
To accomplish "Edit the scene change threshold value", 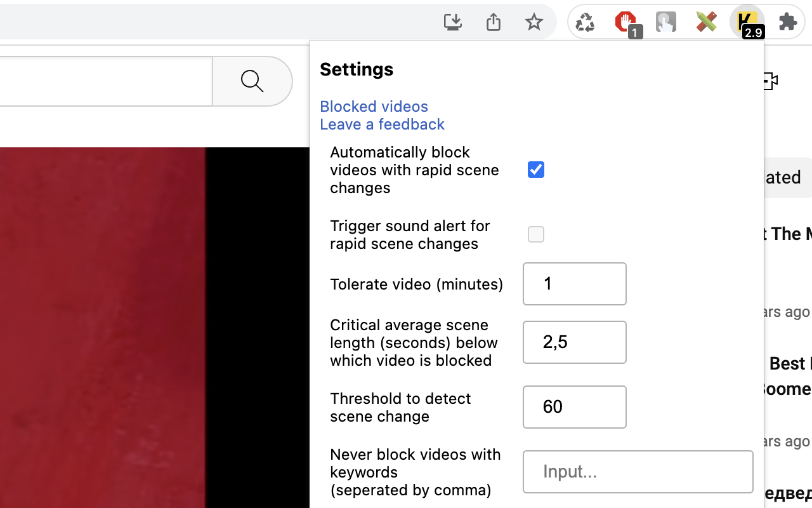I will point(574,407).
